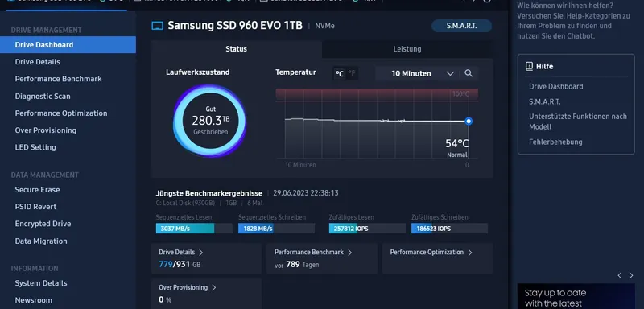Open Over Provisioning sidebar entry
644x309 pixels.
pyautogui.click(x=46, y=130)
